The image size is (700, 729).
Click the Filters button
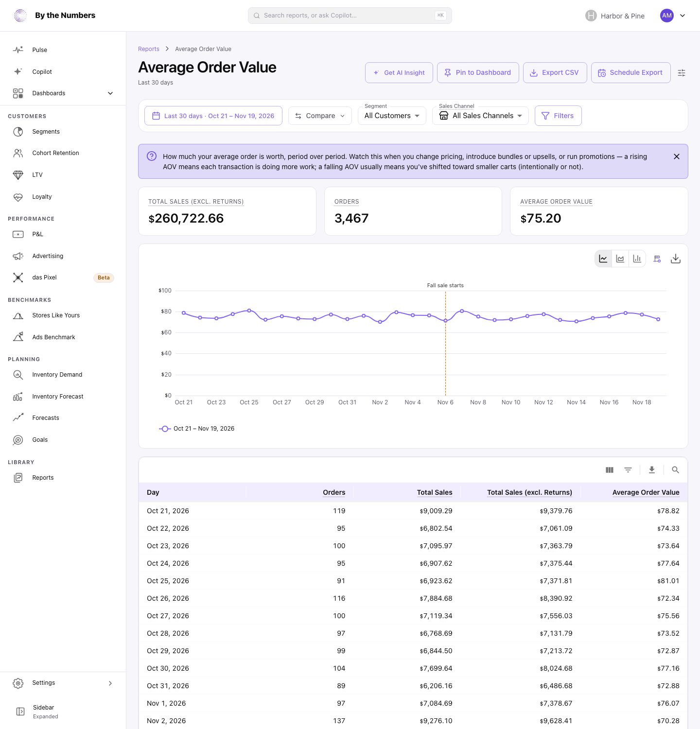(x=558, y=116)
